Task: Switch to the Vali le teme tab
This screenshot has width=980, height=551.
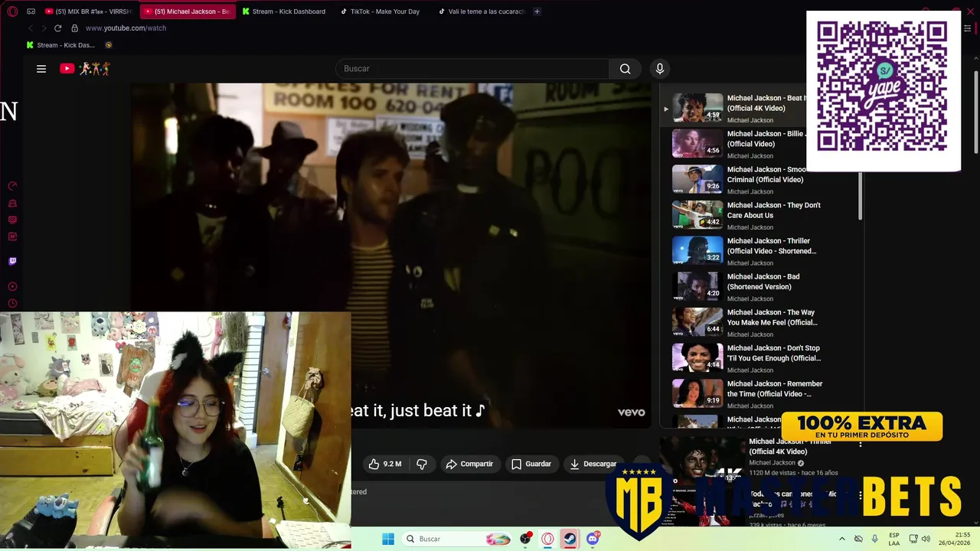Action: click(481, 11)
